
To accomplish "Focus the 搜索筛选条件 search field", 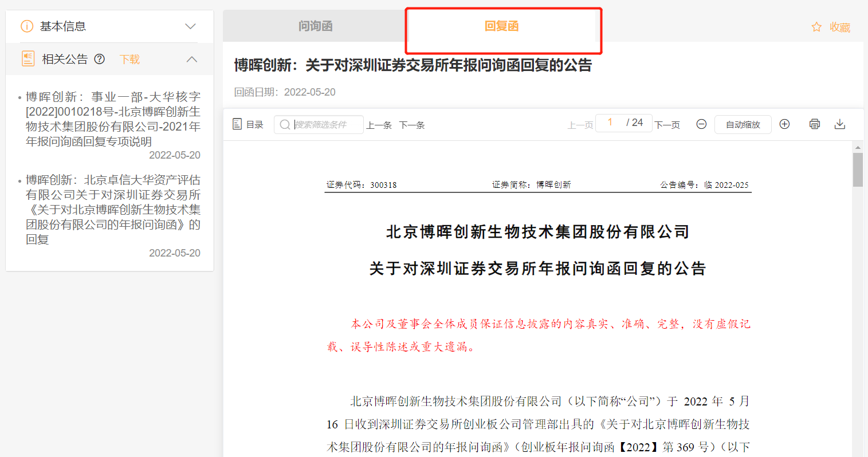I will click(x=319, y=124).
